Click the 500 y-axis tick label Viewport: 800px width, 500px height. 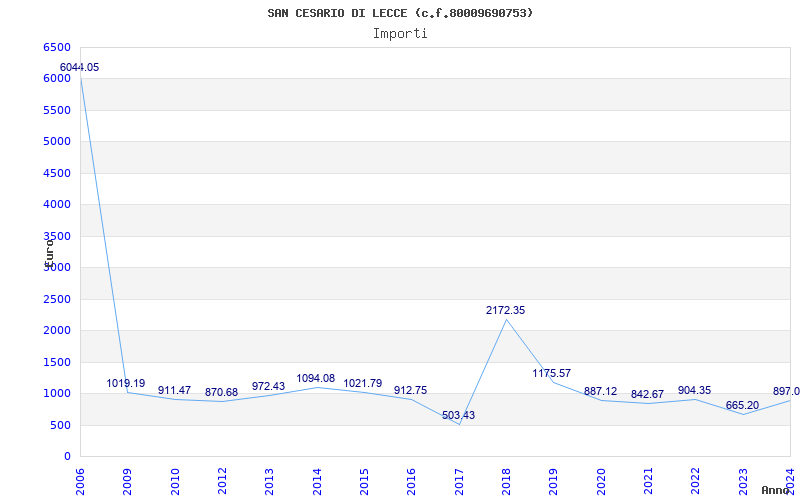click(x=61, y=425)
